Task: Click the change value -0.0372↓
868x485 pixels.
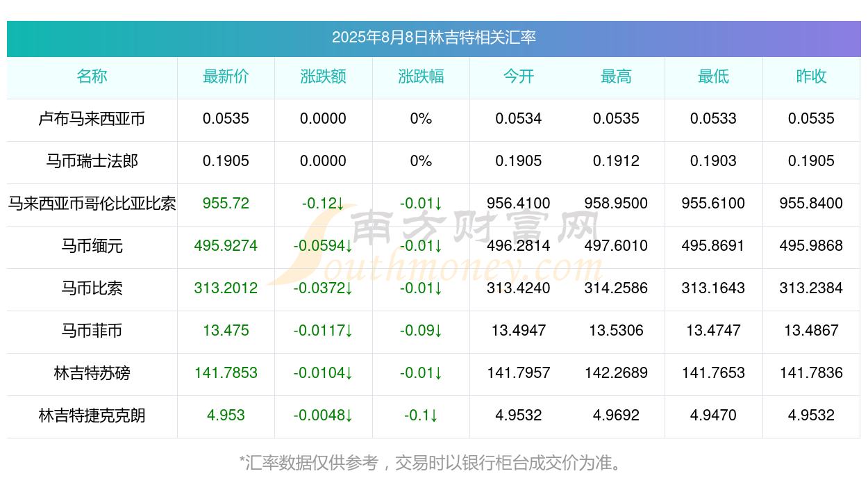Action: 323,288
